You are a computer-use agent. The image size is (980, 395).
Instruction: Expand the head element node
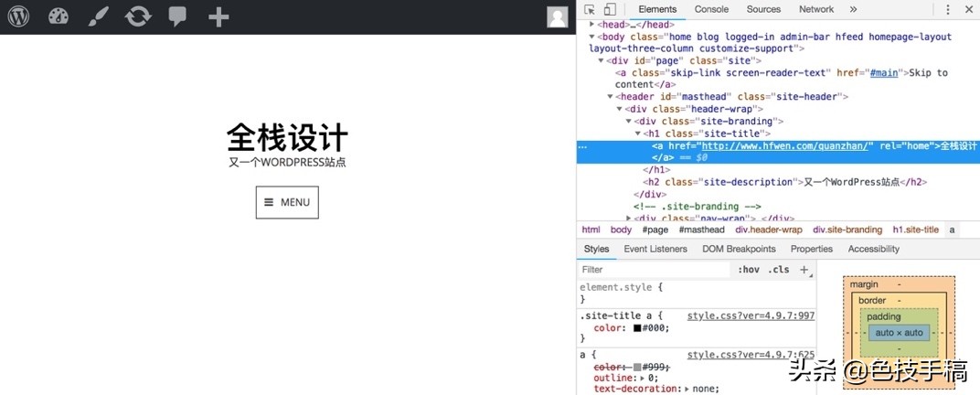(x=592, y=25)
